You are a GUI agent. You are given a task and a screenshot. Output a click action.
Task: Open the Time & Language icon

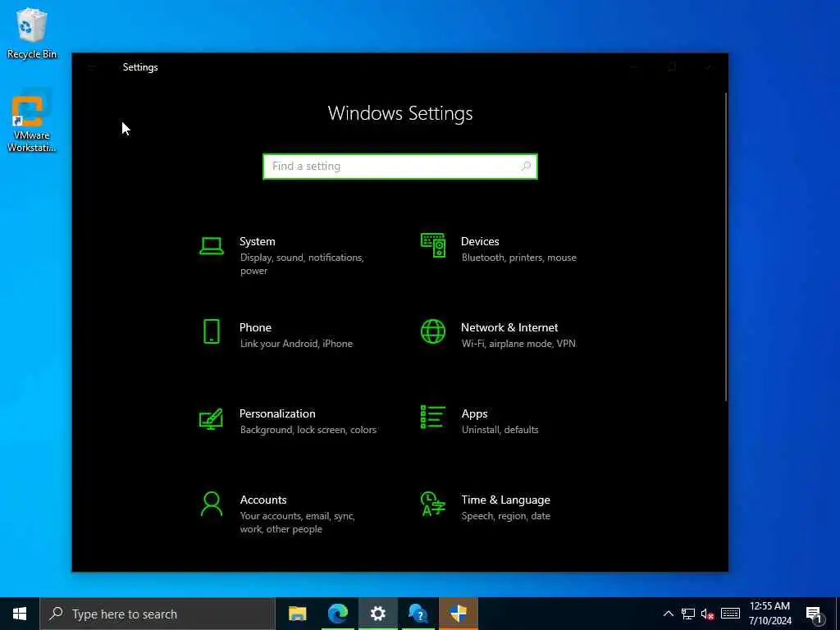433,504
